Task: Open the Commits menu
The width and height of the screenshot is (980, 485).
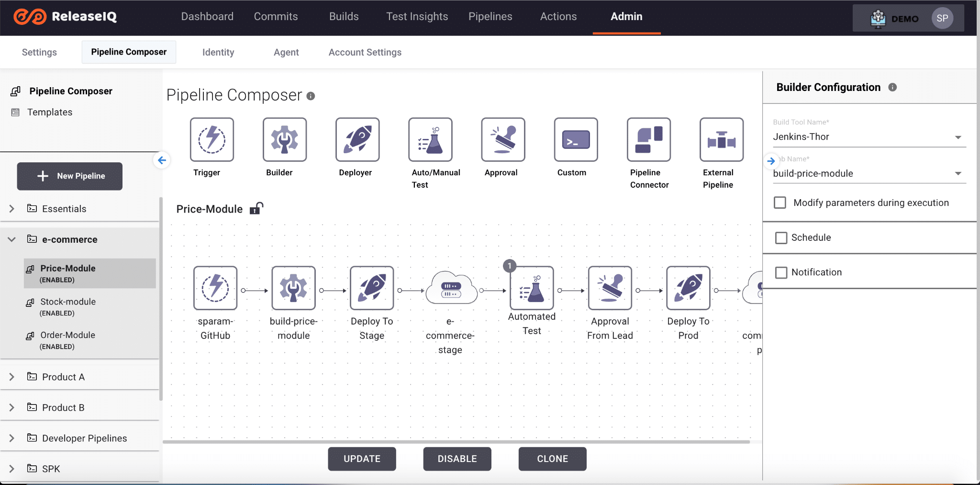Action: (x=276, y=16)
